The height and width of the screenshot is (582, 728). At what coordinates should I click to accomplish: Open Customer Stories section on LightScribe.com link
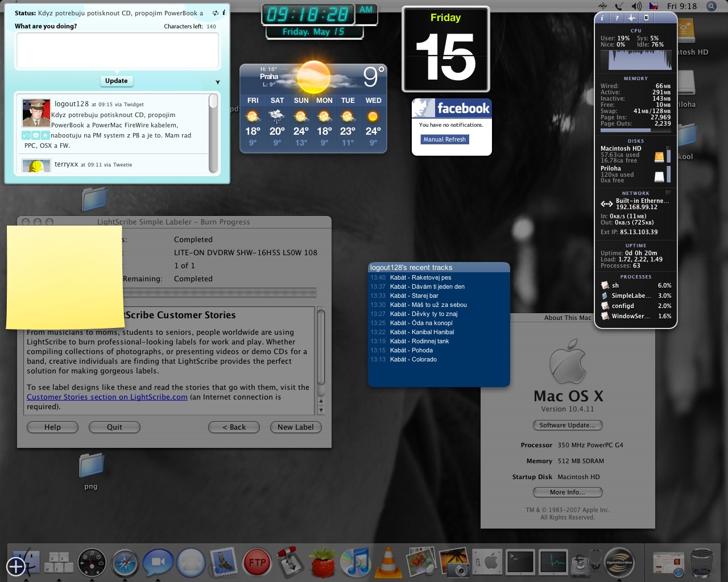click(x=107, y=397)
